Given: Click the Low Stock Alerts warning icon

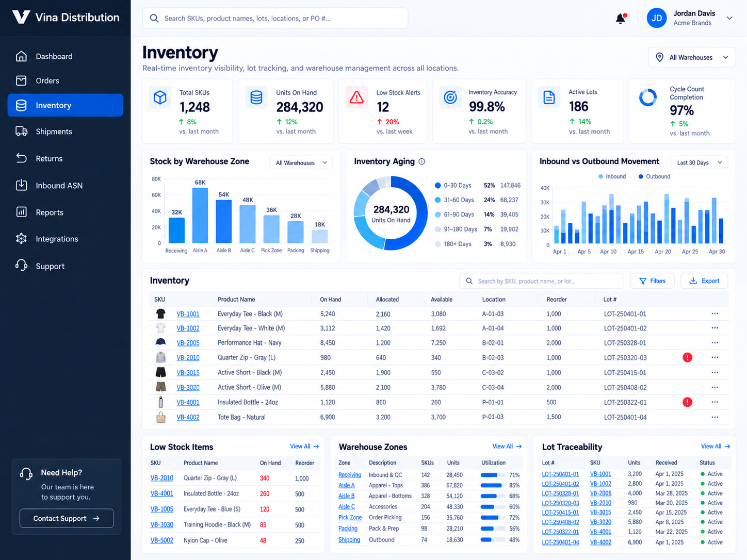Looking at the screenshot, I should coord(356,97).
